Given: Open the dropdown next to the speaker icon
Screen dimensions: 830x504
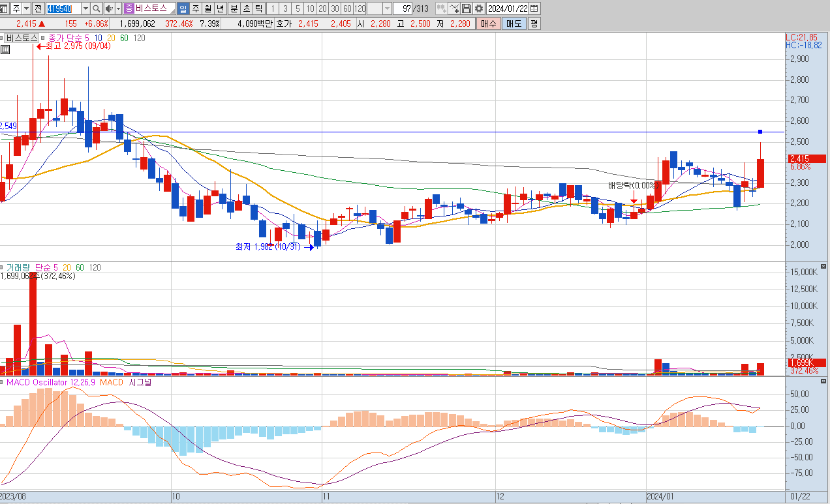Looking at the screenshot, I should click(118, 8).
